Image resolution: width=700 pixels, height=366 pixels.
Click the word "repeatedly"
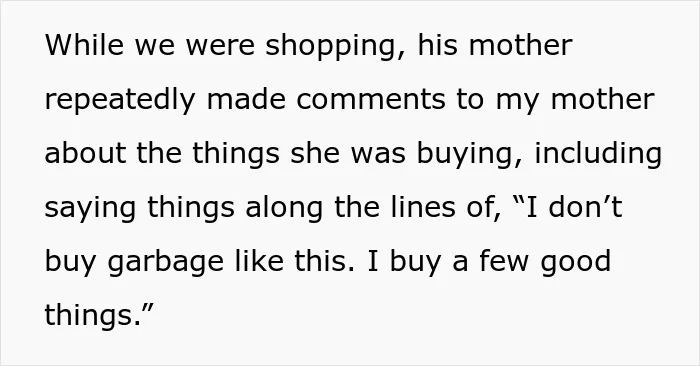click(120, 101)
